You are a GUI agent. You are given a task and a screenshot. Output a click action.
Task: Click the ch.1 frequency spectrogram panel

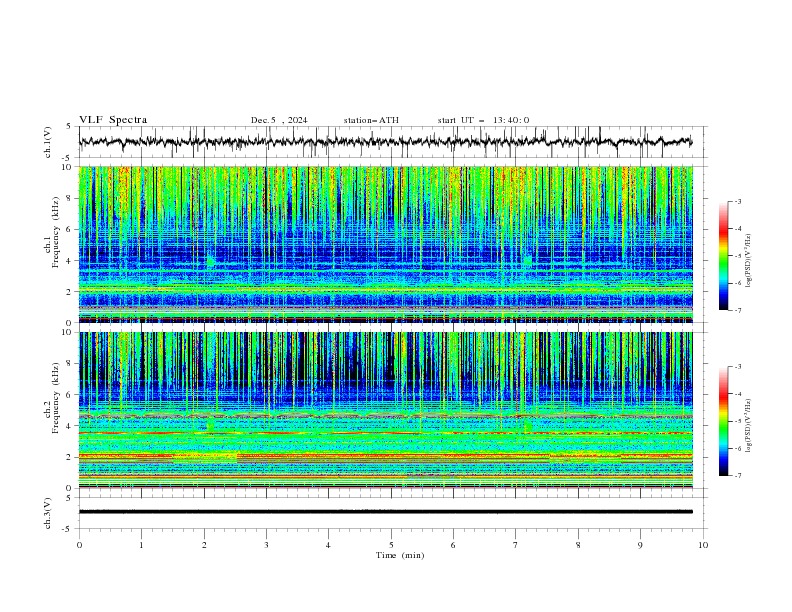tap(386, 244)
